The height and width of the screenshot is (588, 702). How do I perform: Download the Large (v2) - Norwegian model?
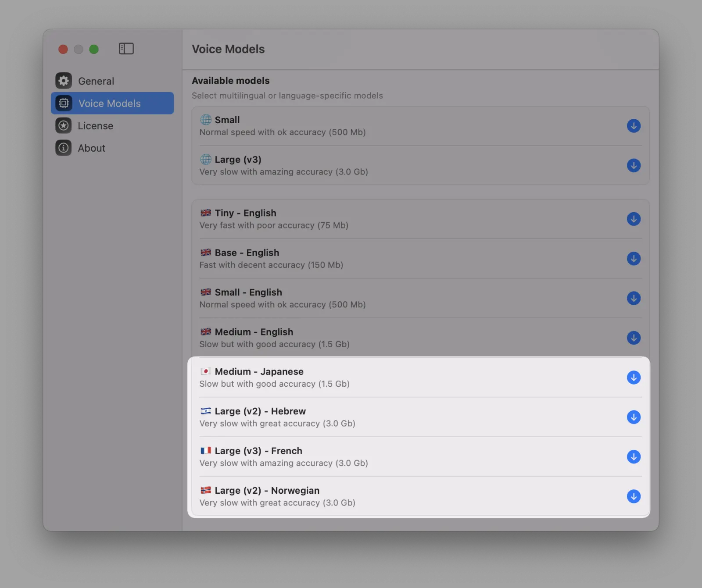(x=634, y=496)
